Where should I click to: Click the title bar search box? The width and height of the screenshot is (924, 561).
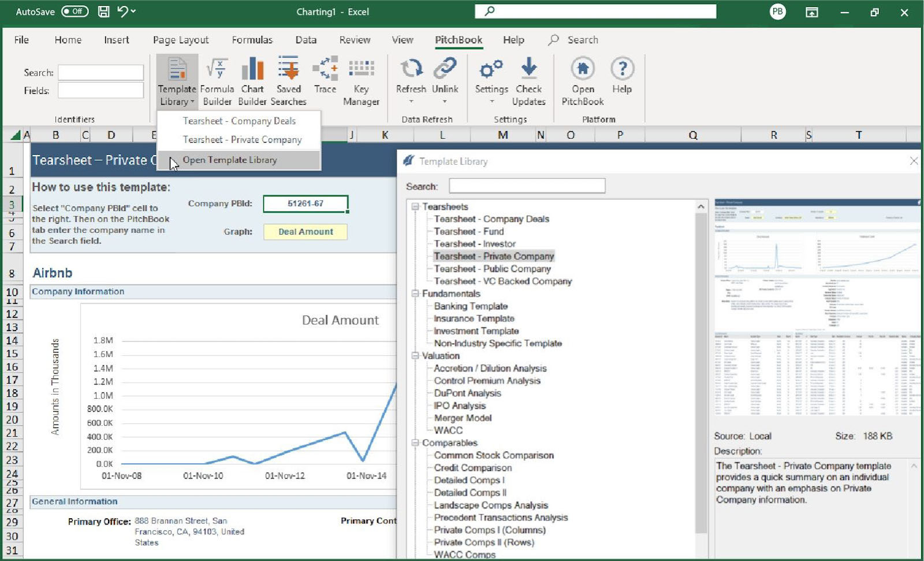coord(595,11)
